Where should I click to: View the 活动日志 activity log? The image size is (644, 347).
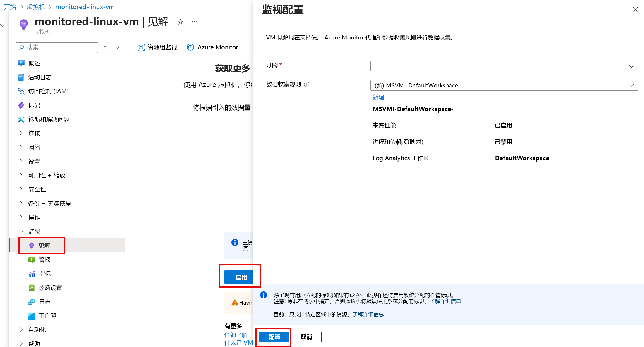pos(40,77)
